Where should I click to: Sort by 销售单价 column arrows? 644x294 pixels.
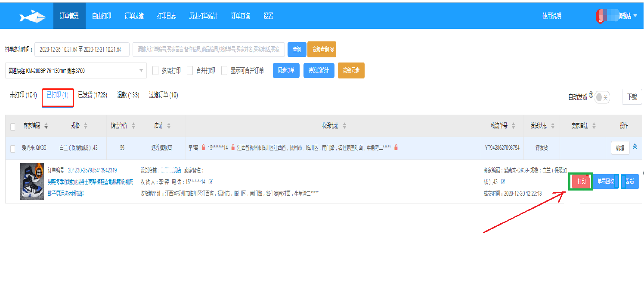[133, 126]
